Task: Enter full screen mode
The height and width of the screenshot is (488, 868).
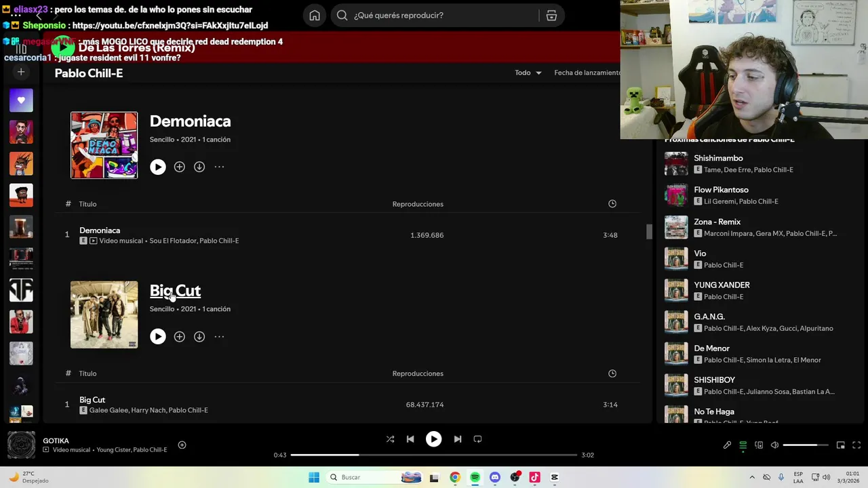Action: 856,445
